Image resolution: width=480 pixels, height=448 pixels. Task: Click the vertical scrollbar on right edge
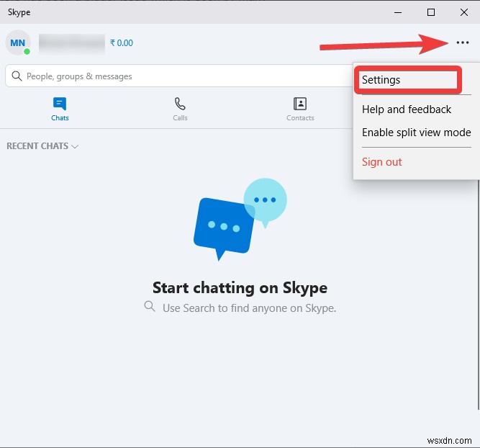(x=478, y=294)
